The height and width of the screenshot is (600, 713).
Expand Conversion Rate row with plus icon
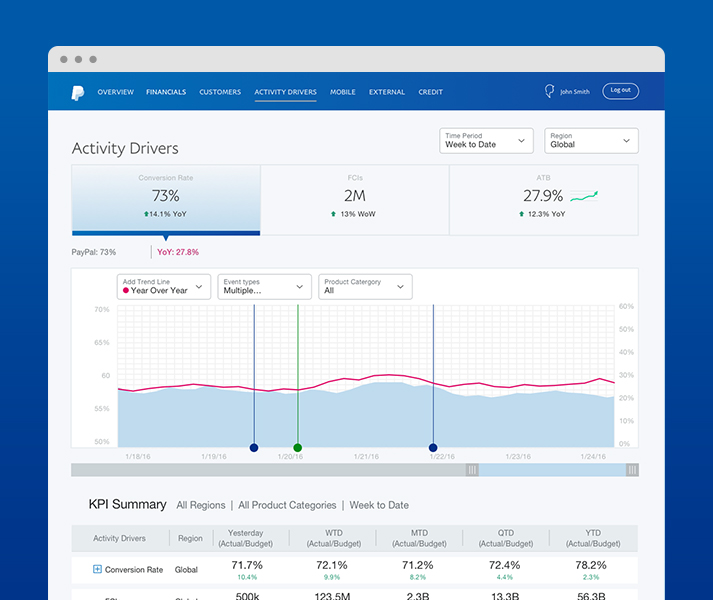point(97,569)
